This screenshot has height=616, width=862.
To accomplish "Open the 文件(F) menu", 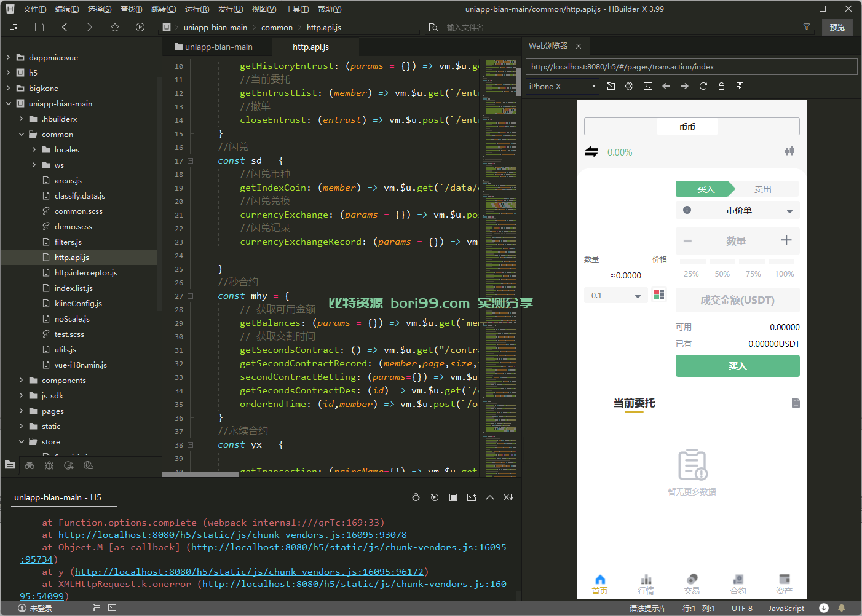I will (34, 9).
